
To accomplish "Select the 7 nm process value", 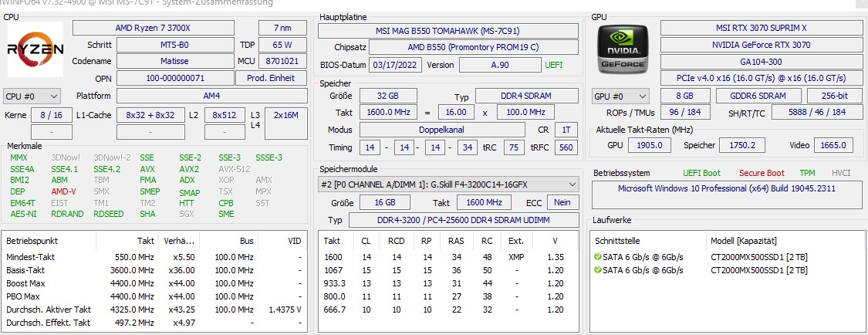I will (283, 28).
